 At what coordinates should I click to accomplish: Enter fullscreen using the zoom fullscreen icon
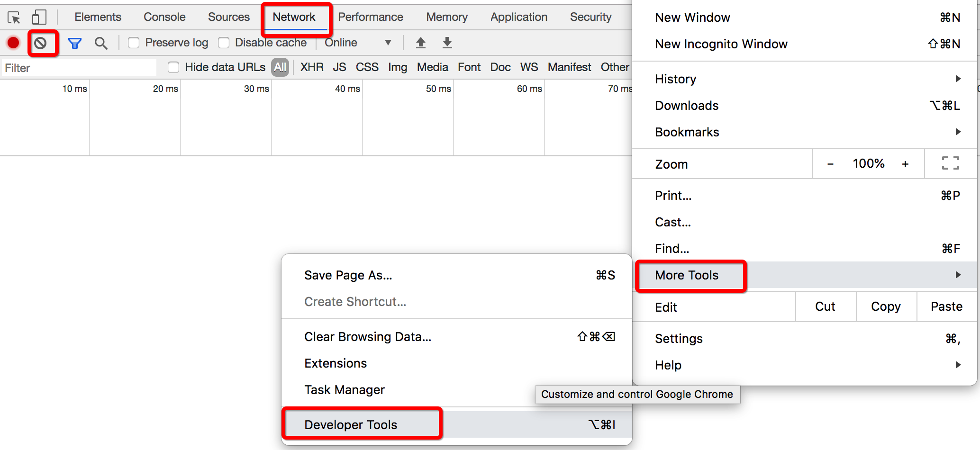coord(950,163)
